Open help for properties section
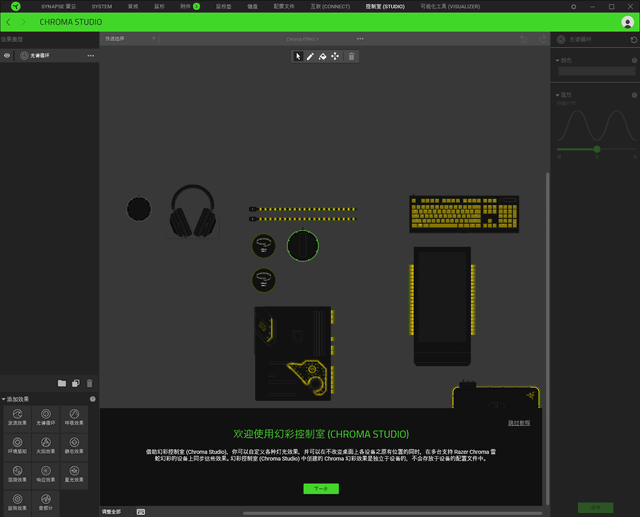 (634, 95)
